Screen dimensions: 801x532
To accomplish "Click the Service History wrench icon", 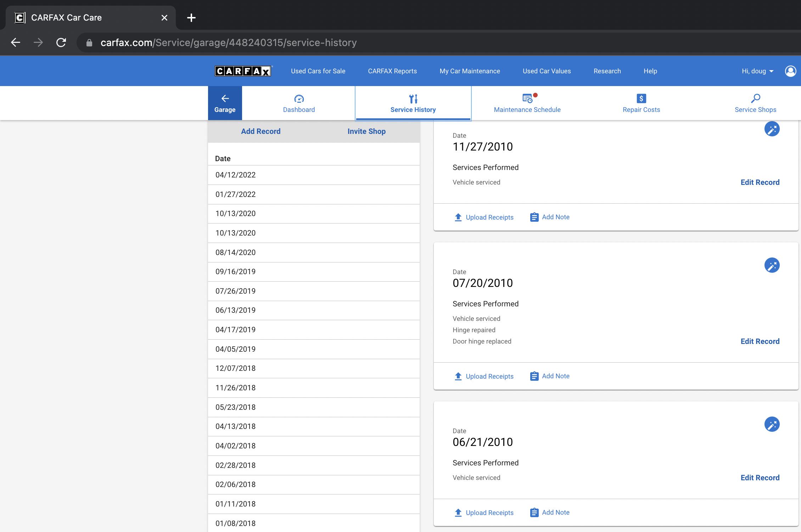I will 413,98.
